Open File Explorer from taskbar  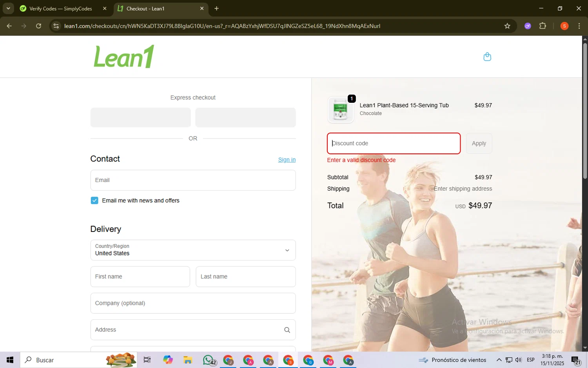click(x=188, y=360)
